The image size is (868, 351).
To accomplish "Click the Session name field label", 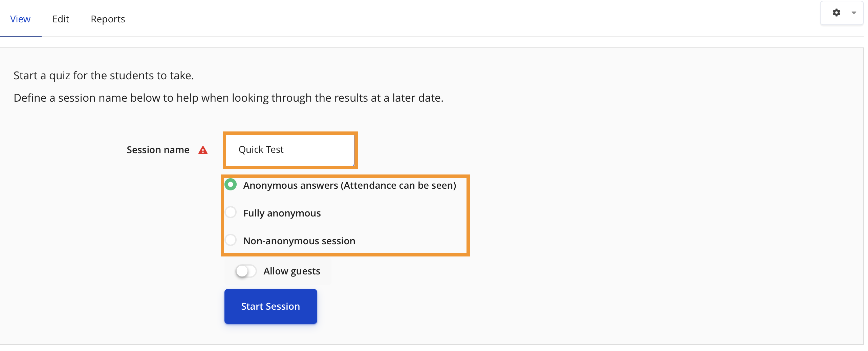I will pos(158,150).
